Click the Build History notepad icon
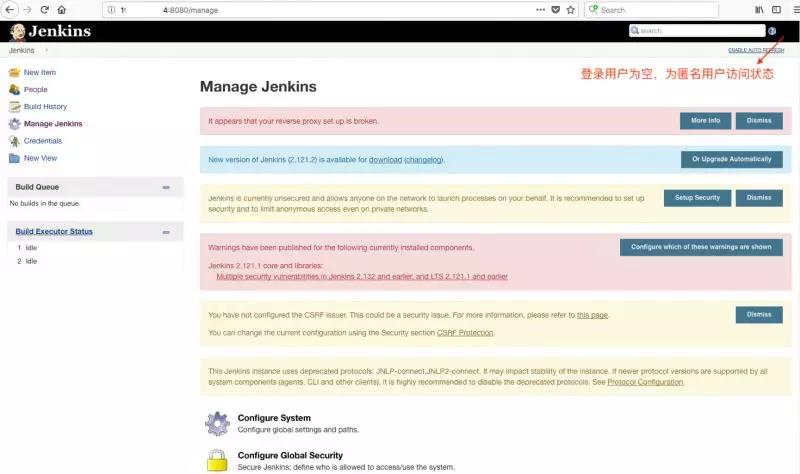The height and width of the screenshot is (474, 800). coord(14,107)
